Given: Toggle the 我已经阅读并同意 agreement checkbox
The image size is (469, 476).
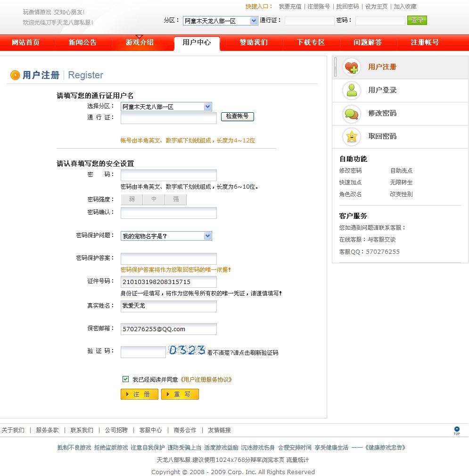Looking at the screenshot, I should 125,379.
